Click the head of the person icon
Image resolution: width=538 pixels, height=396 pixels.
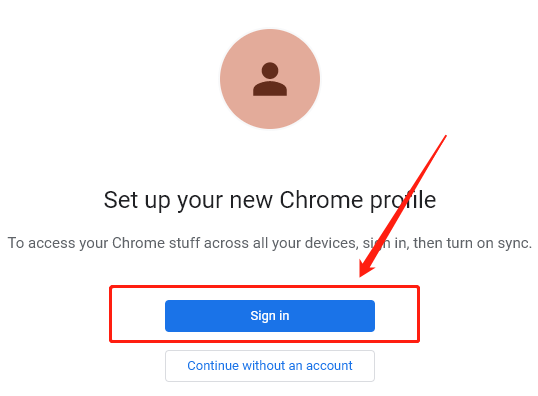[270, 71]
